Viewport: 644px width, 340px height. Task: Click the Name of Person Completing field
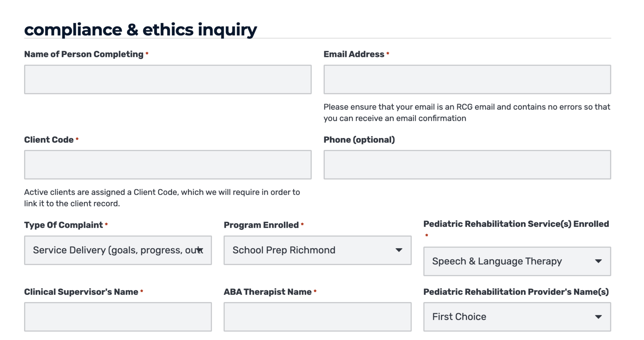tap(168, 79)
